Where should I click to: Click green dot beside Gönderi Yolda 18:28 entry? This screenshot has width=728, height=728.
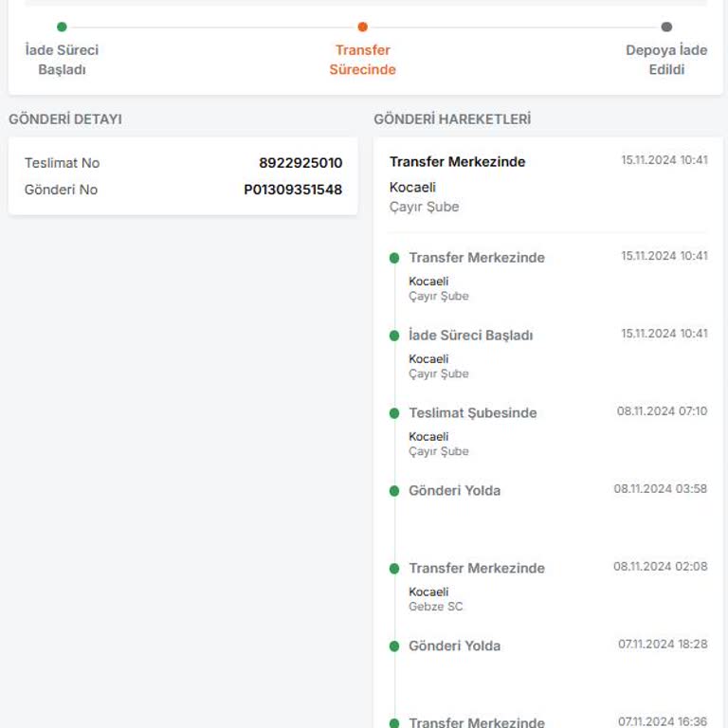394,646
